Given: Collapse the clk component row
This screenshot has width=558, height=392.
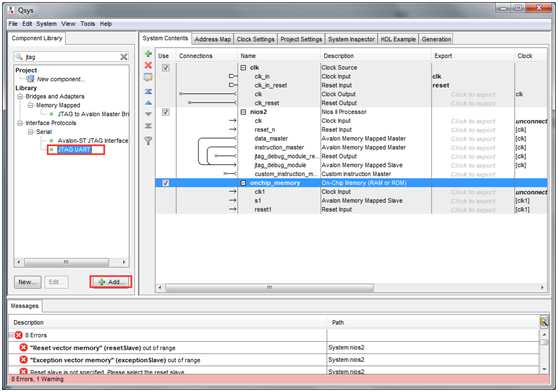Looking at the screenshot, I should (243, 67).
